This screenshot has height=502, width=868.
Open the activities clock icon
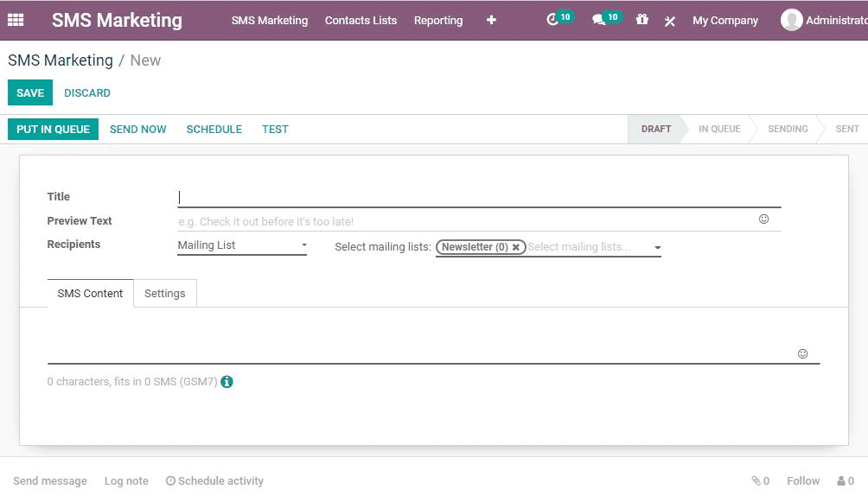point(552,20)
